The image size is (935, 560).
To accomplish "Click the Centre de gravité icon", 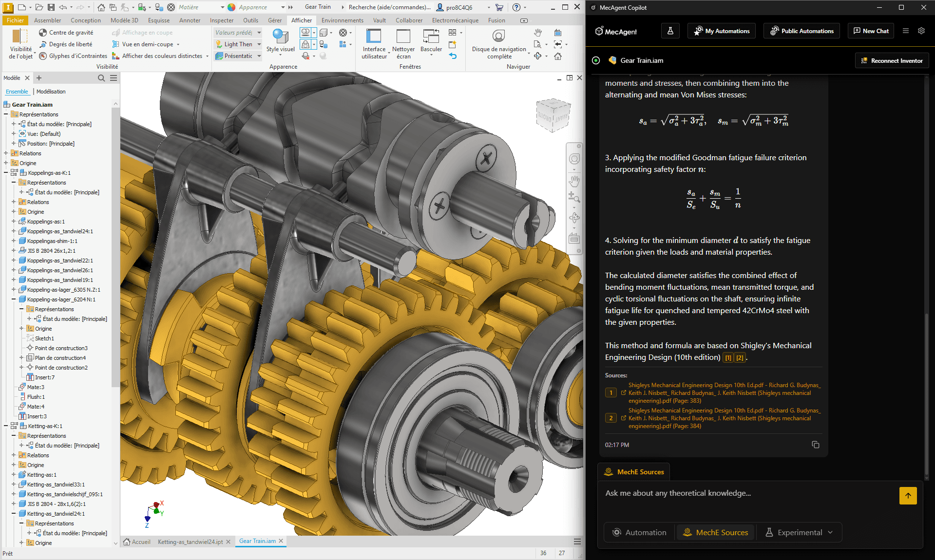I will tap(43, 33).
